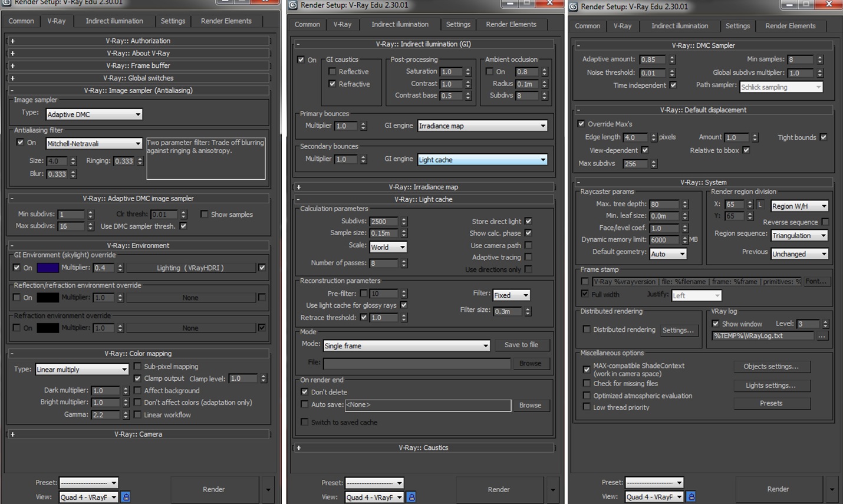
Task: Open the Render dropdown arrow in left window
Action: coord(268,489)
